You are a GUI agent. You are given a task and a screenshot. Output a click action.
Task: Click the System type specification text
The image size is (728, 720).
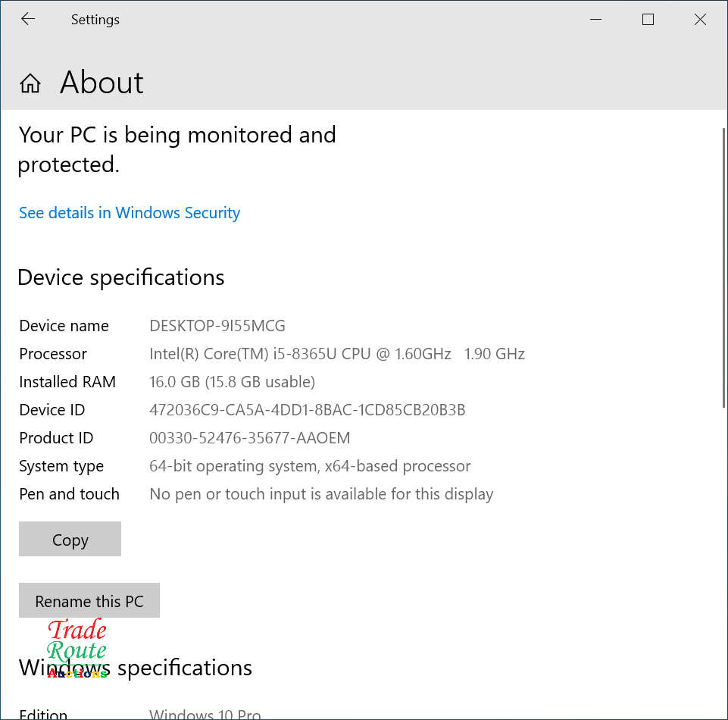(310, 465)
